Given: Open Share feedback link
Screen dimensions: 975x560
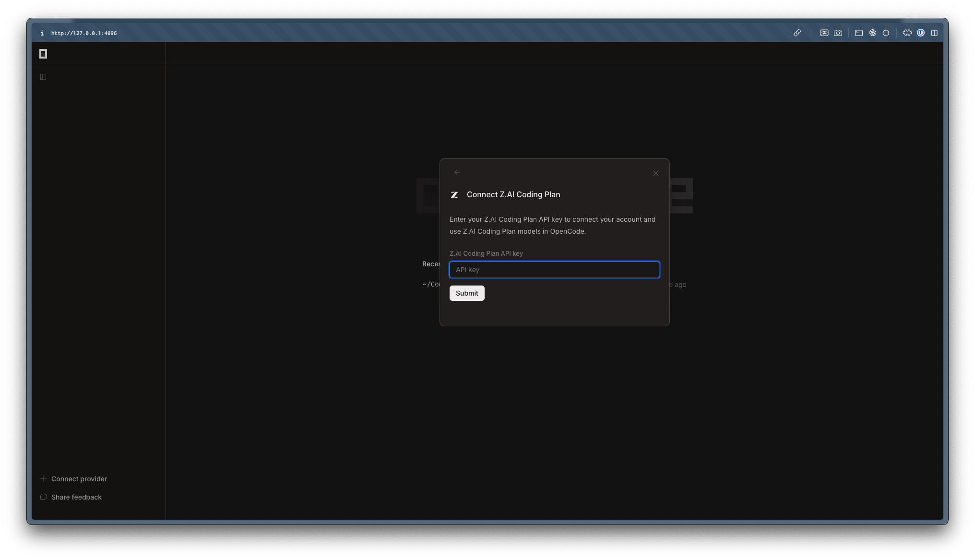Looking at the screenshot, I should pyautogui.click(x=76, y=497).
